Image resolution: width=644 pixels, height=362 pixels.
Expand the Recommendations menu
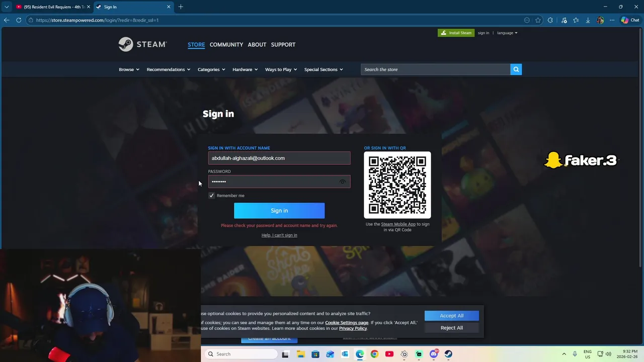click(x=169, y=69)
